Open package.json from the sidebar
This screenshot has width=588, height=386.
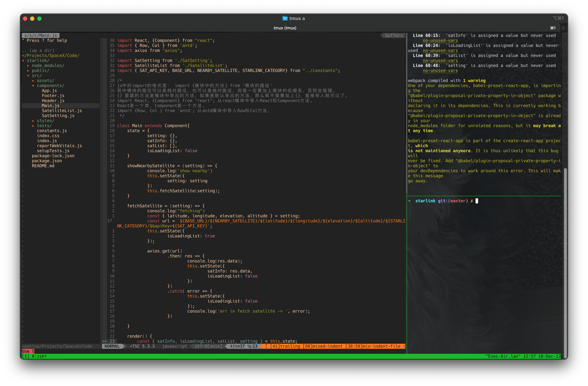[x=47, y=161]
